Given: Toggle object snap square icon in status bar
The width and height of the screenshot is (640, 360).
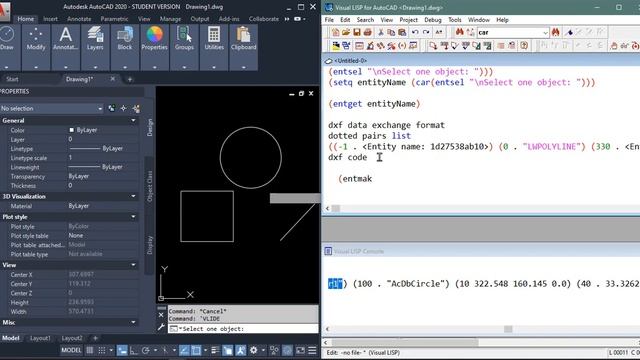Looking at the screenshot, I should (196, 350).
